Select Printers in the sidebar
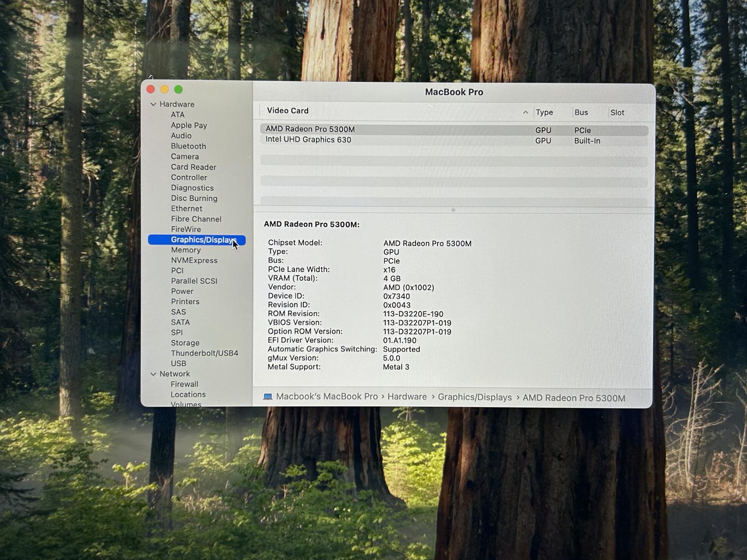Image resolution: width=747 pixels, height=560 pixels. (185, 301)
